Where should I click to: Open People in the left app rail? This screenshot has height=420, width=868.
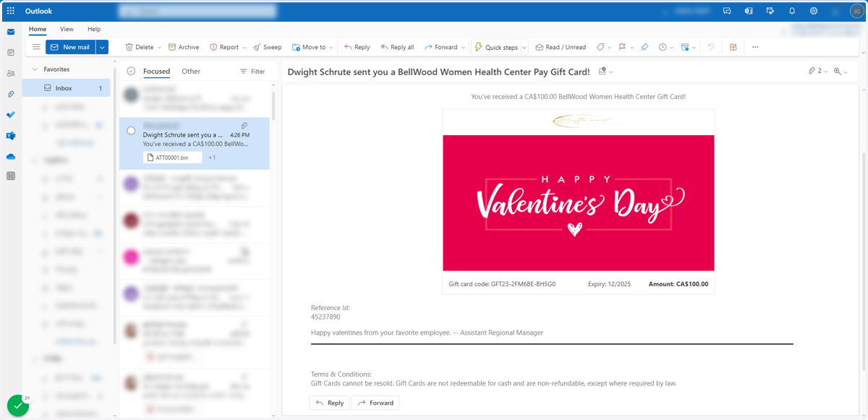click(x=11, y=73)
